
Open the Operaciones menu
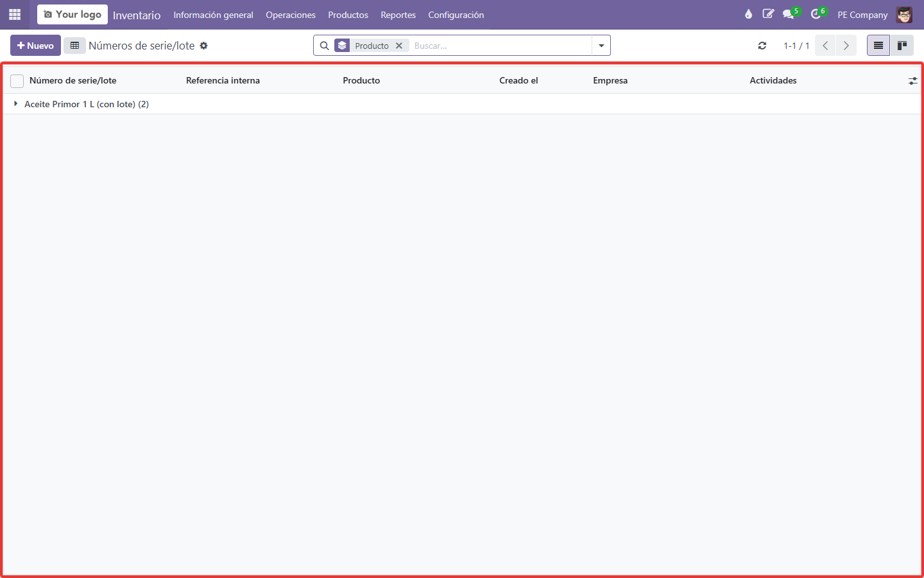click(x=291, y=15)
